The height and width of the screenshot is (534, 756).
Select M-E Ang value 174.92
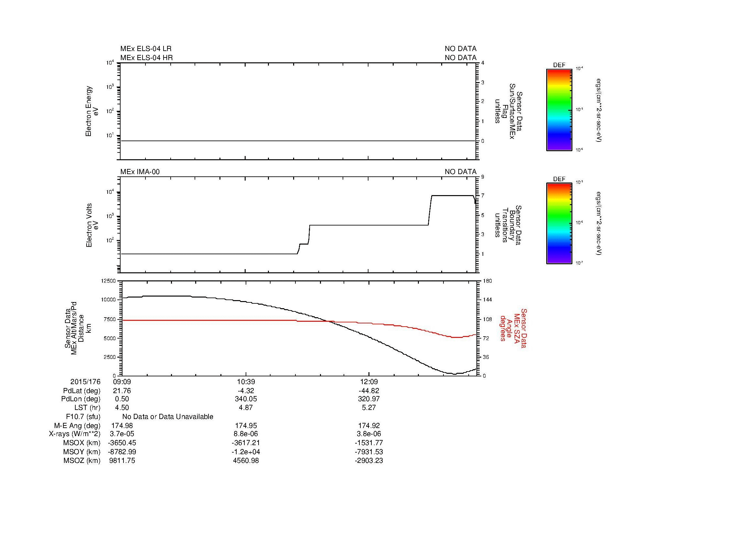[369, 426]
